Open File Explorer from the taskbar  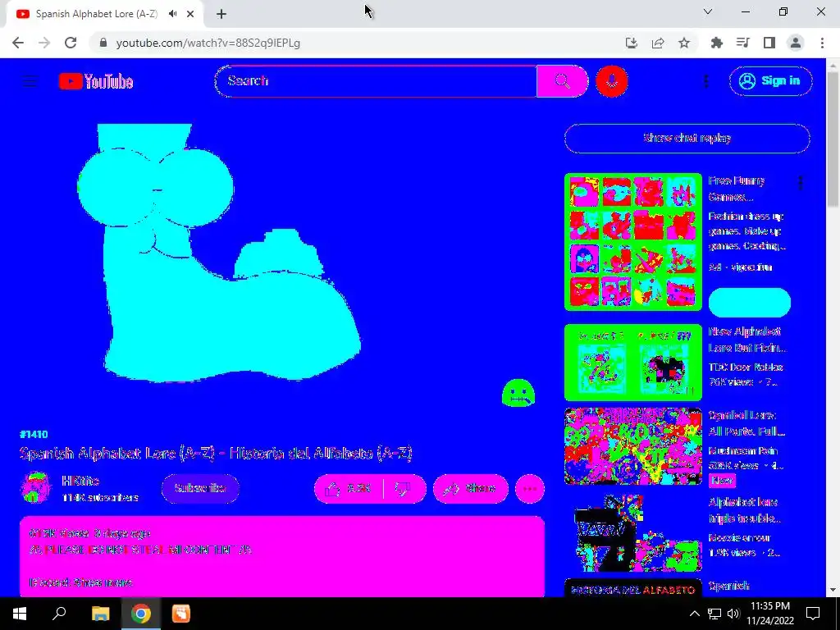pos(100,614)
